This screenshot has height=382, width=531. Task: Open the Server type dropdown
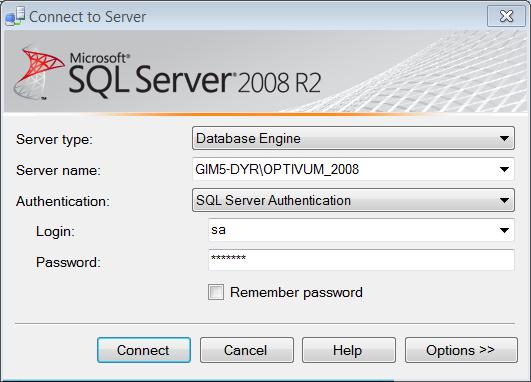tap(353, 138)
